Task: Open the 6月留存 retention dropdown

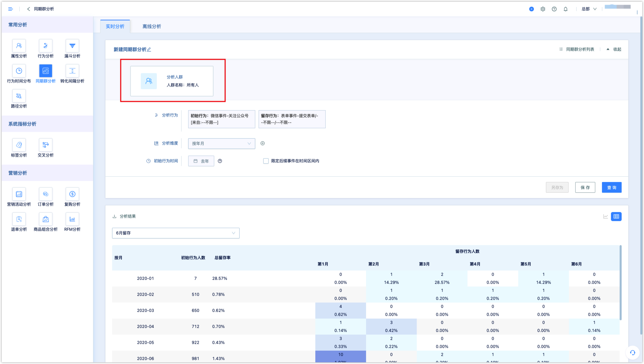Action: (x=176, y=233)
